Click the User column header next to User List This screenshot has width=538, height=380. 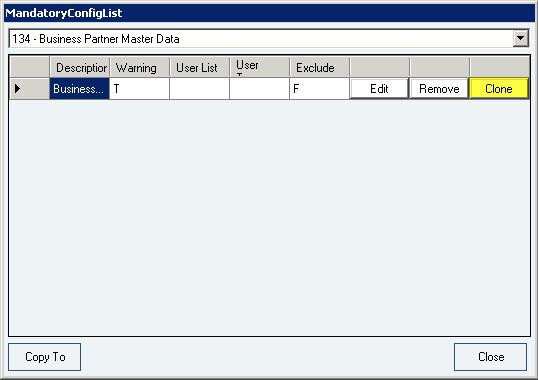(260, 67)
